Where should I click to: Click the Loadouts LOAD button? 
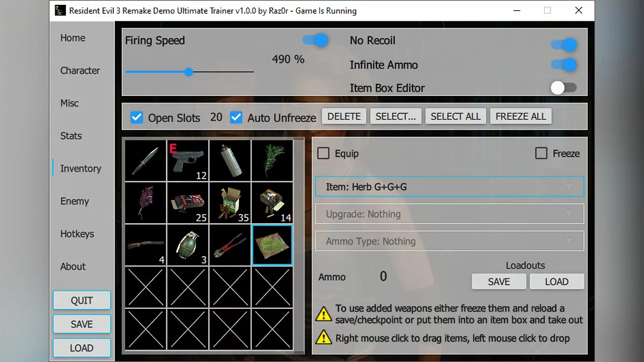(x=557, y=282)
